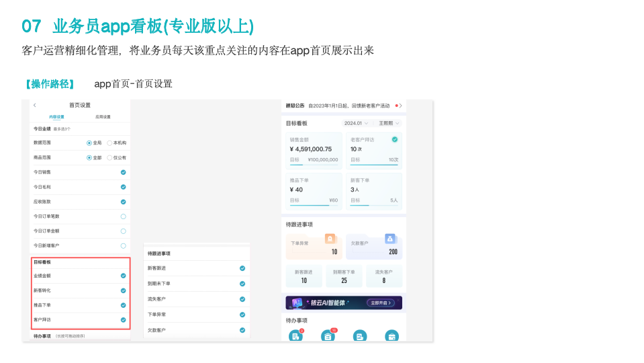Screen dimensions: 644x363
Task: Click the ¥ 4,591,000.75 amount
Action: coord(310,149)
